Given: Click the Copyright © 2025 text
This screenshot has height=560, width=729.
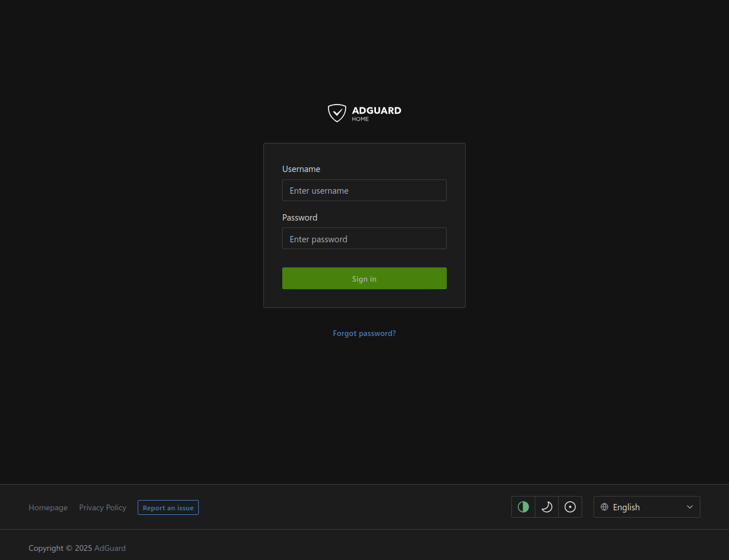Looking at the screenshot, I should coord(60,548).
